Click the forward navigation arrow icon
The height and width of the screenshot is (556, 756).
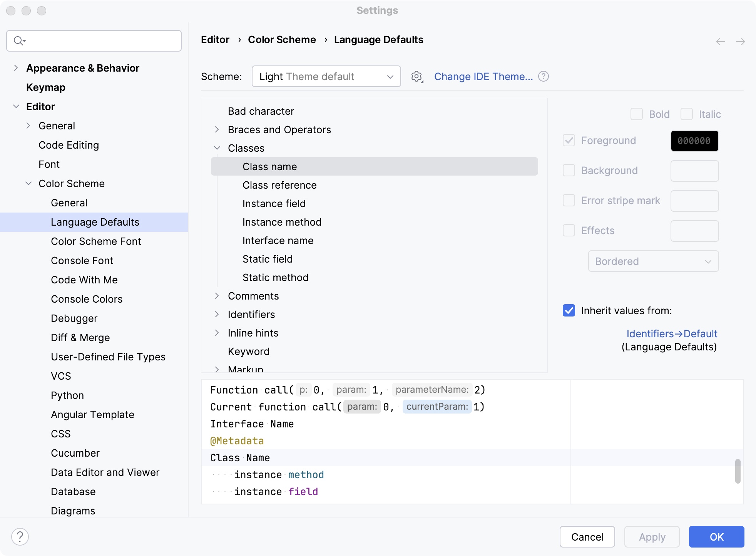(x=741, y=41)
